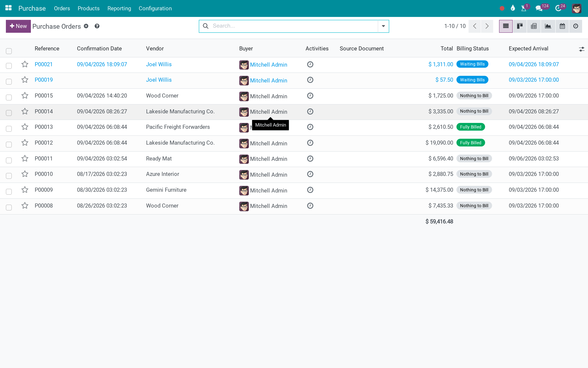Open optional columns adjust settings icon
Viewport: 588px width, 368px height.
[581, 49]
